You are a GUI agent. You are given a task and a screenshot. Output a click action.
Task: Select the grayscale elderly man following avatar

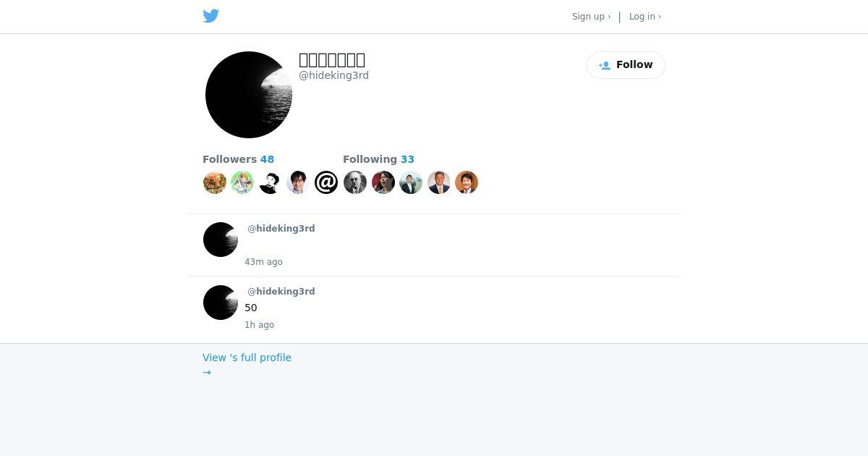pos(354,182)
